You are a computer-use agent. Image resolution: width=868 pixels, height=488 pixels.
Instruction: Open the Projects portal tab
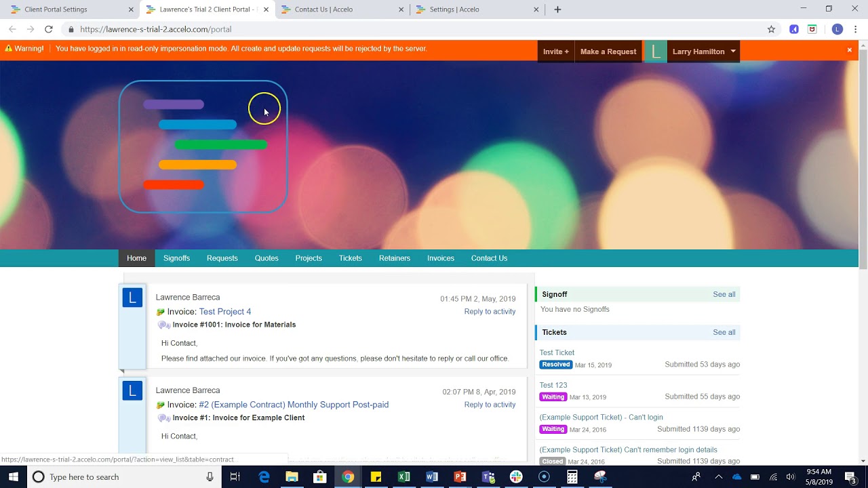[309, 258]
